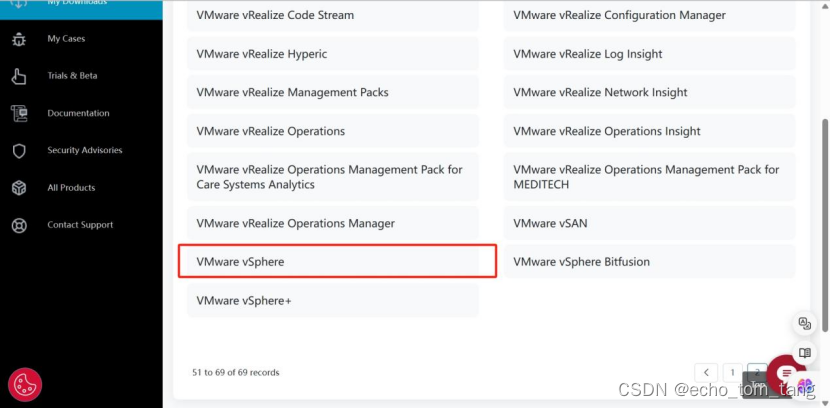The image size is (831, 409).
Task: Open the cookie settings round button
Action: click(25, 385)
